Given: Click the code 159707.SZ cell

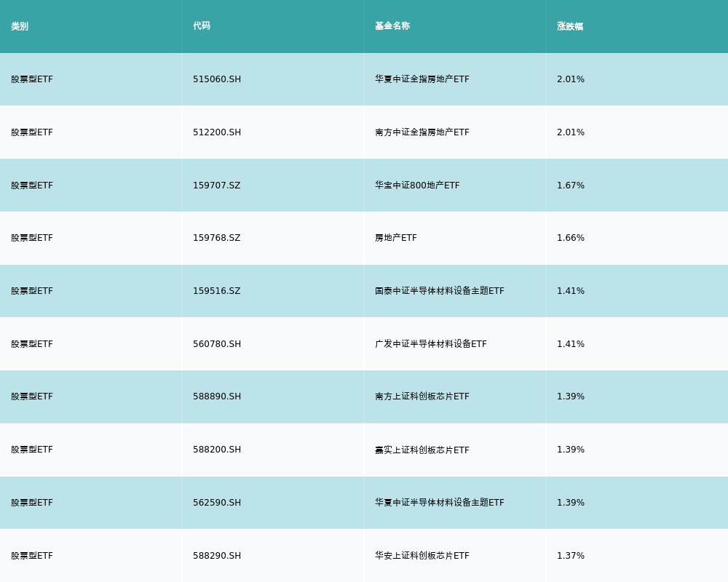Looking at the screenshot, I should pyautogui.click(x=217, y=186).
